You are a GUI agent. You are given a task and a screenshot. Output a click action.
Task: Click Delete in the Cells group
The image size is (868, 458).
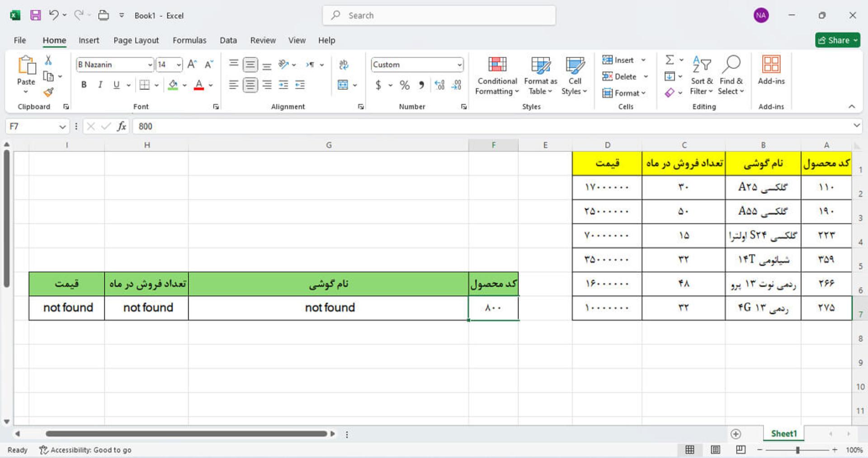625,76
